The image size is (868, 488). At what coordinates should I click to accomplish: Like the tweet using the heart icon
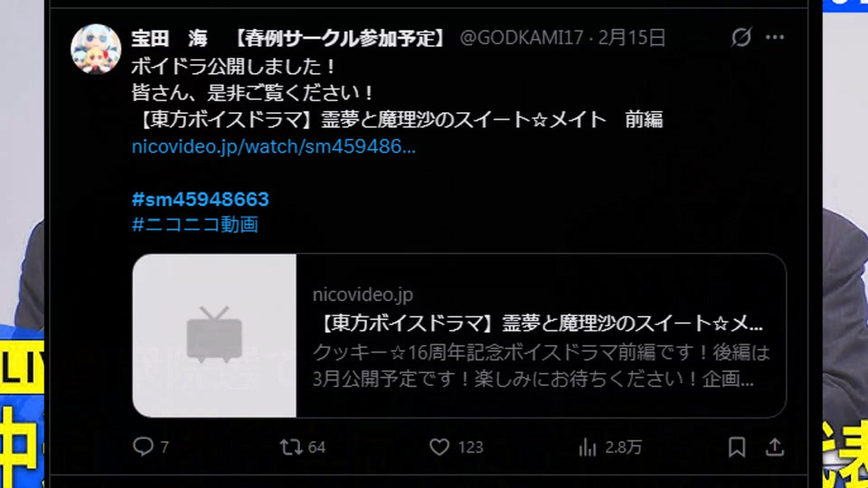coord(439,446)
